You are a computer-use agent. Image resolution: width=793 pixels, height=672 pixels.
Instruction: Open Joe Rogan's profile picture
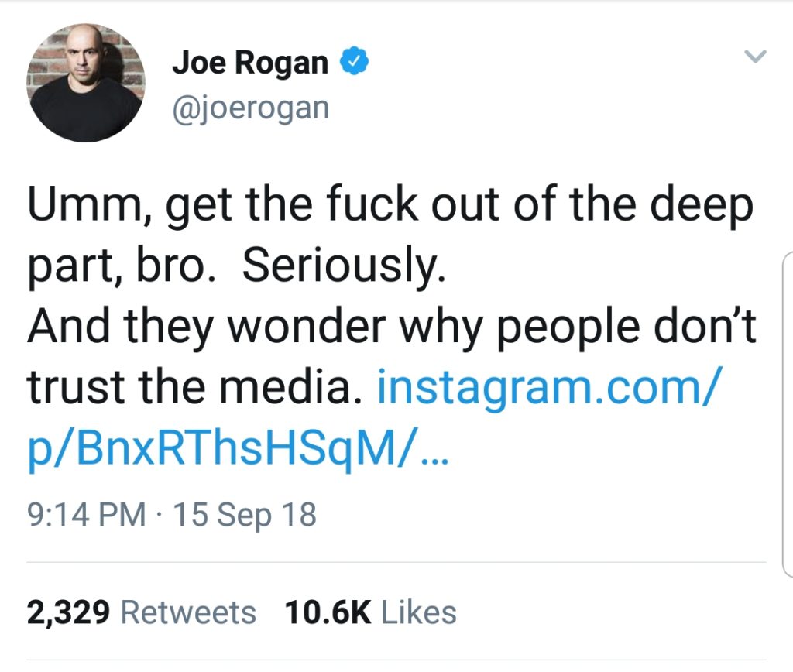(x=85, y=82)
